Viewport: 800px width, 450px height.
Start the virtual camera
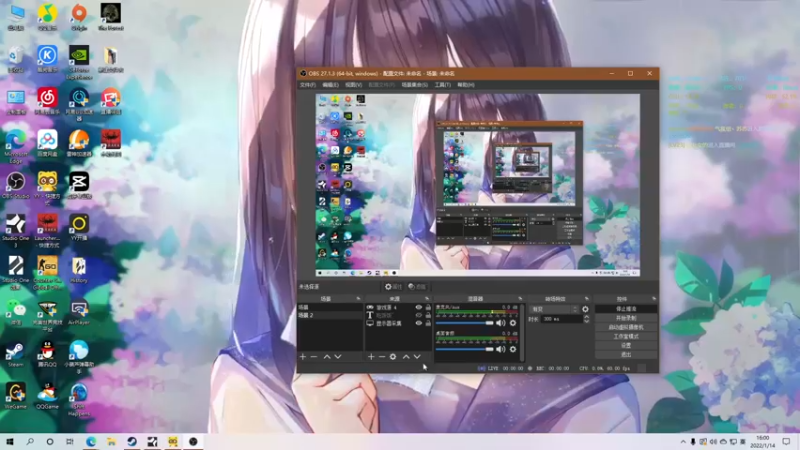tap(626, 327)
